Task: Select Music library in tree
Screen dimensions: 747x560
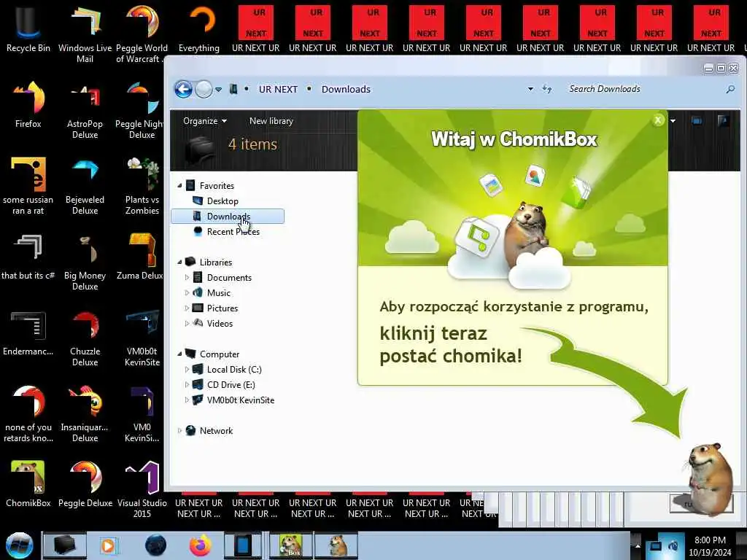Action: [219, 293]
